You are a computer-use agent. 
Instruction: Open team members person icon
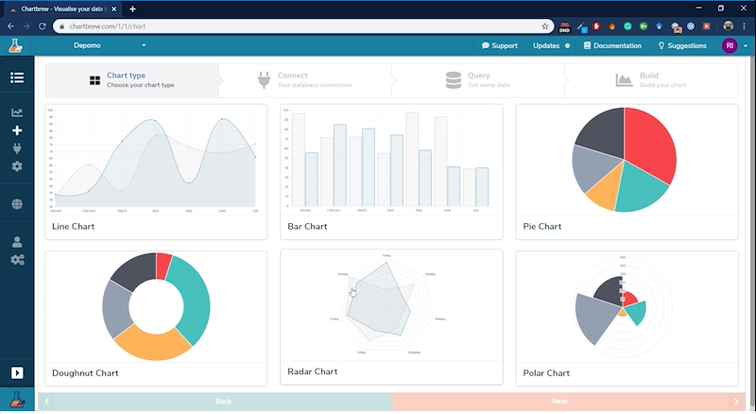(17, 242)
